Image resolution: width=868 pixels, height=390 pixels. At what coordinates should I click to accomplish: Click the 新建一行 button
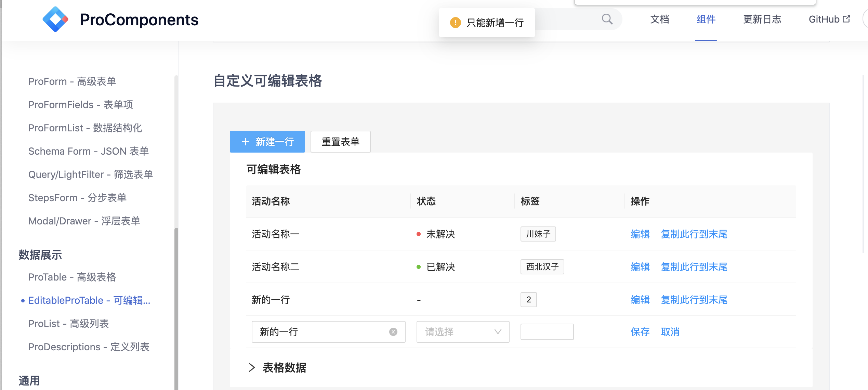click(267, 142)
